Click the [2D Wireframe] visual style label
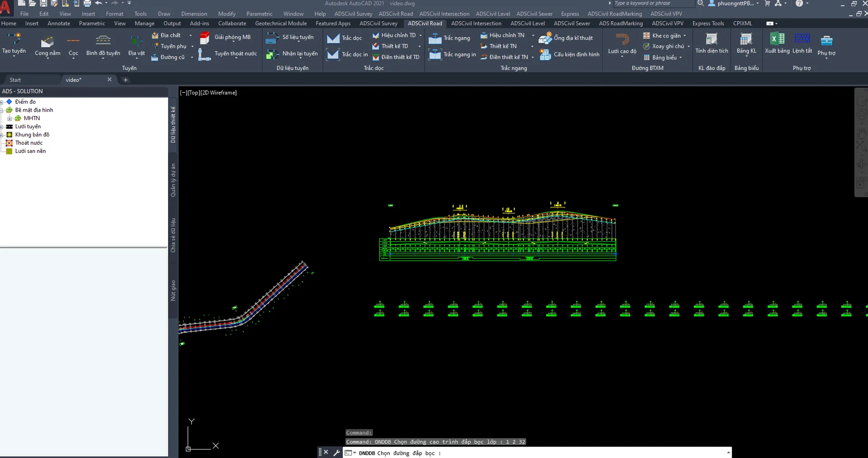Image resolution: width=868 pixels, height=458 pixels. click(219, 93)
